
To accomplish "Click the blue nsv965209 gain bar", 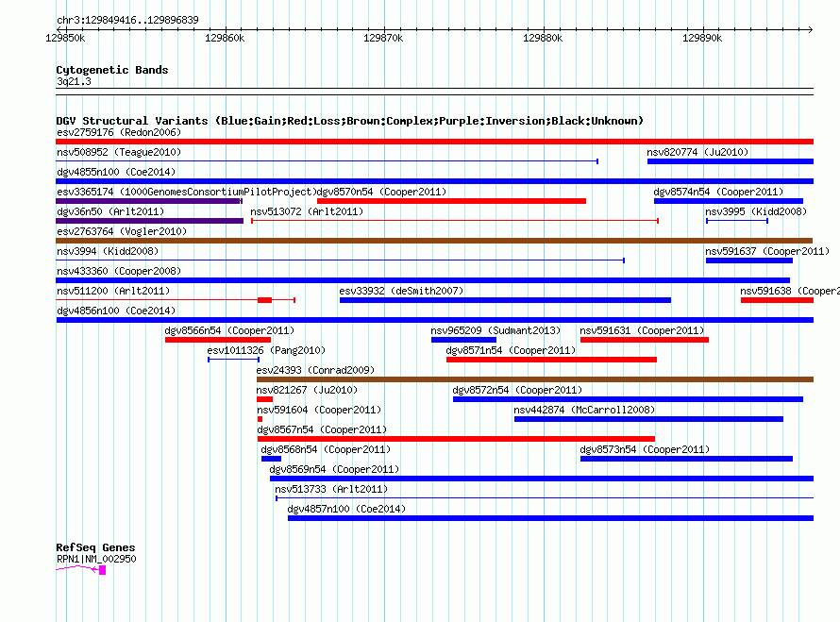I will pos(464,340).
